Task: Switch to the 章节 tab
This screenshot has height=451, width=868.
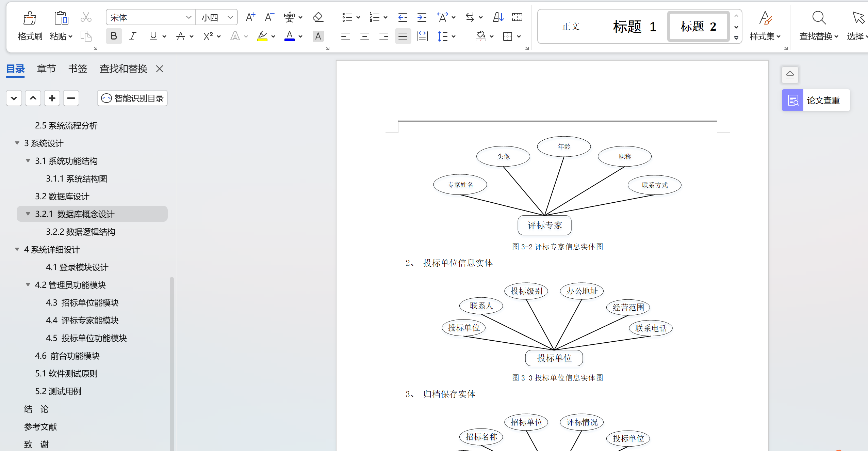Action: (46, 69)
